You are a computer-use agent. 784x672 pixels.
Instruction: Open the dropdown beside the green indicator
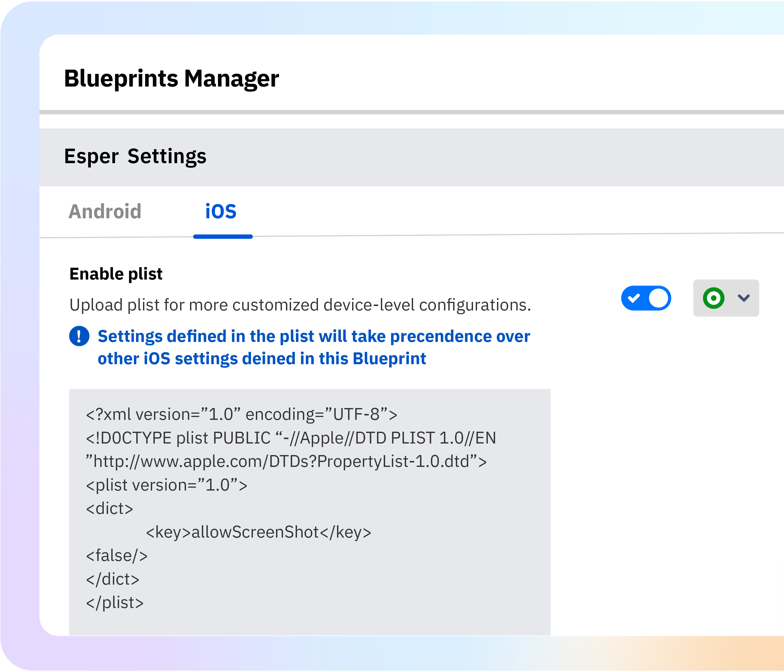tap(743, 298)
